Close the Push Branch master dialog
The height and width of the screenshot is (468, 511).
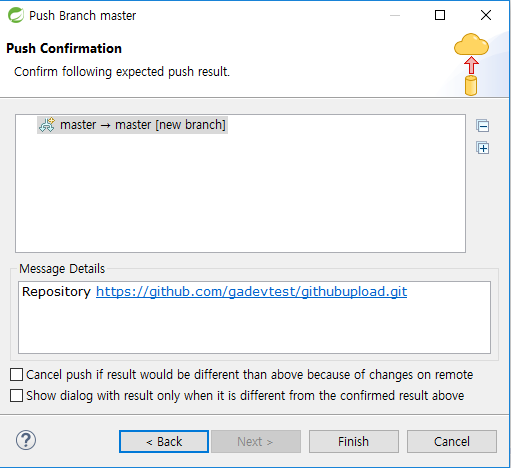click(x=486, y=15)
